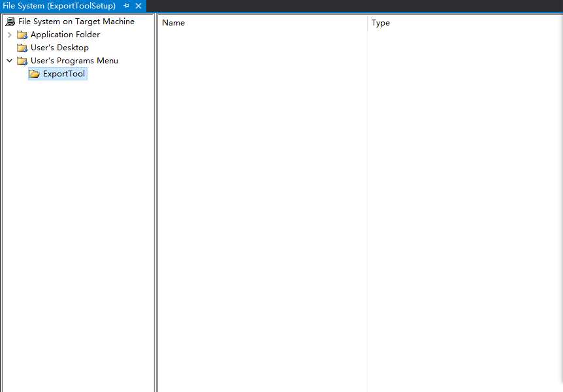Select the File System on Target Machine root label

[x=76, y=22]
